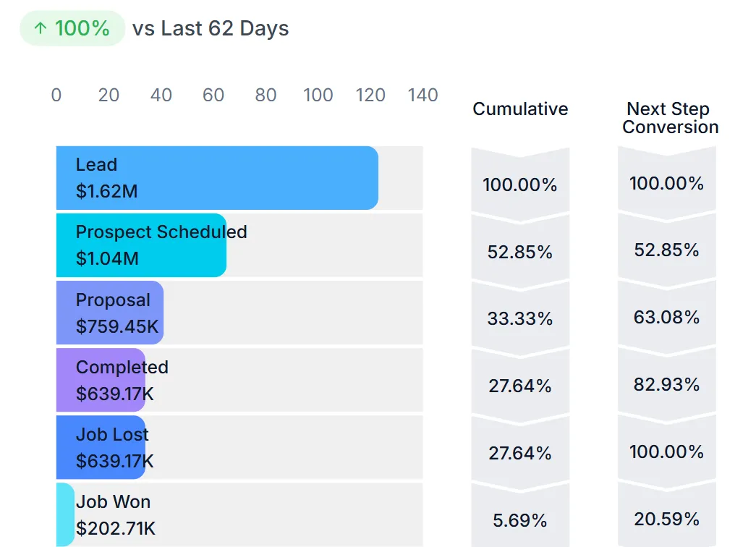Click the vs Last 62 Days label

tap(211, 28)
